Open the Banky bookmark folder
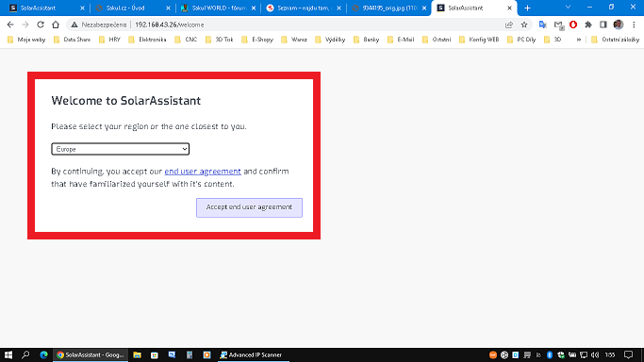The height and width of the screenshot is (362, 644). (367, 40)
